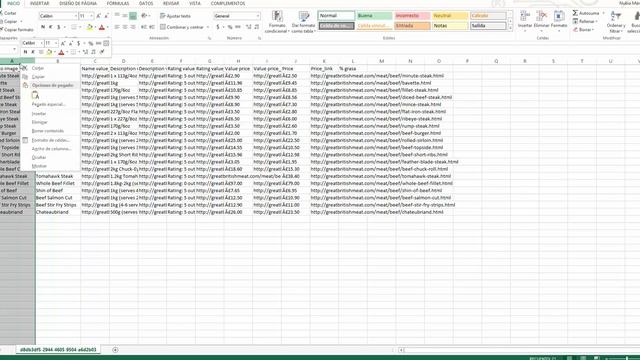
Task: Select Formato de celdas in context menu
Action: 51,140
